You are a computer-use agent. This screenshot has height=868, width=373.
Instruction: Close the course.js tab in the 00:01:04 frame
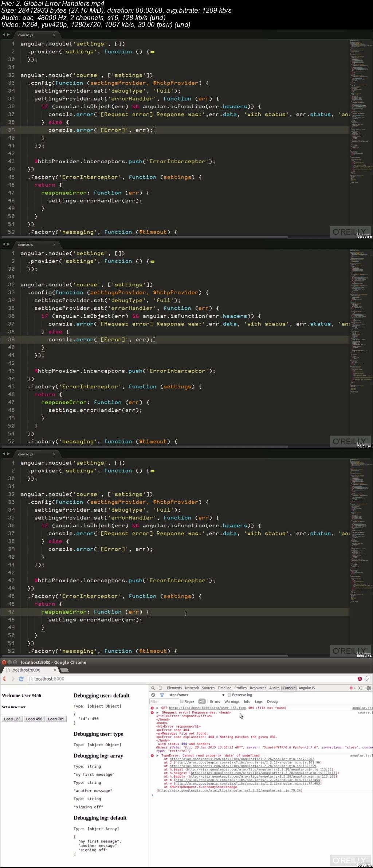54,245
